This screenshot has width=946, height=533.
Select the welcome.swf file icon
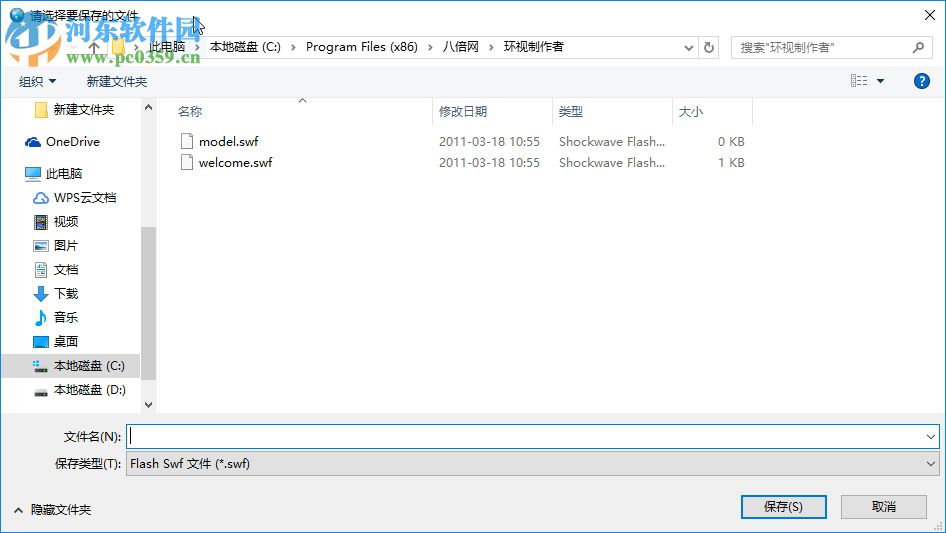pos(187,162)
